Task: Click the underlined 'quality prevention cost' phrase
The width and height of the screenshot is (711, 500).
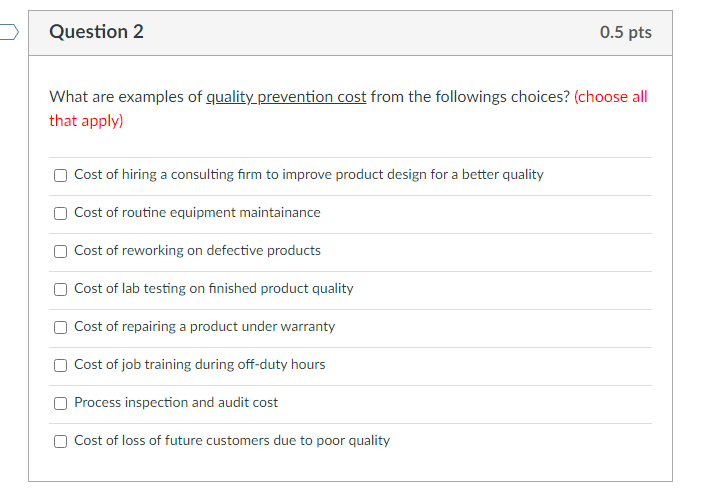Action: [285, 97]
